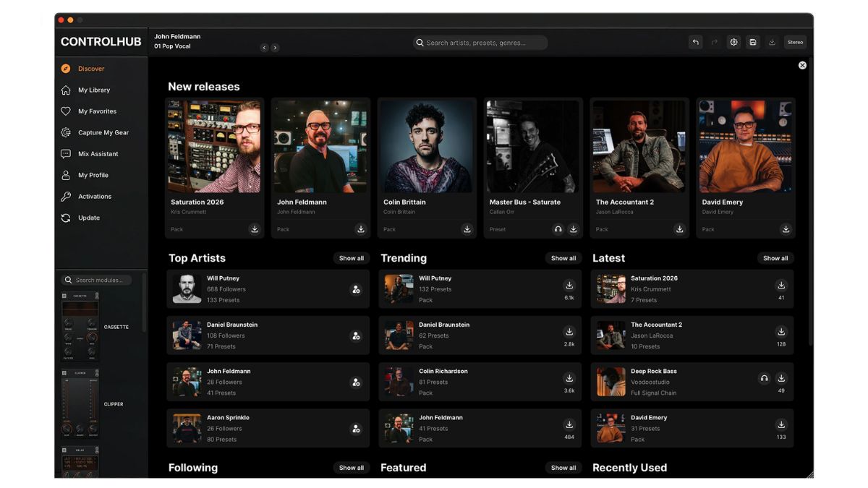The image size is (868, 488).
Task: Click the Deep Rock Bass thumbnail
Action: pos(611,382)
